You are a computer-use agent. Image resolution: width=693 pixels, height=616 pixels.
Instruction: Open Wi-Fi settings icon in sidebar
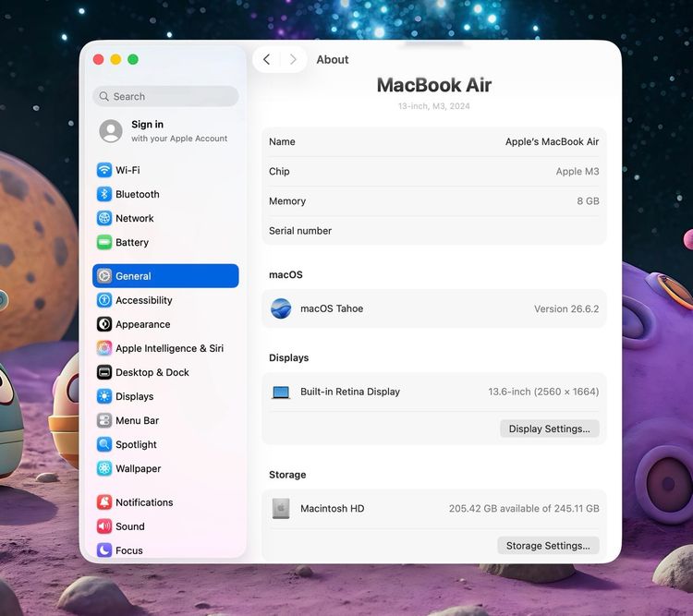click(x=104, y=170)
